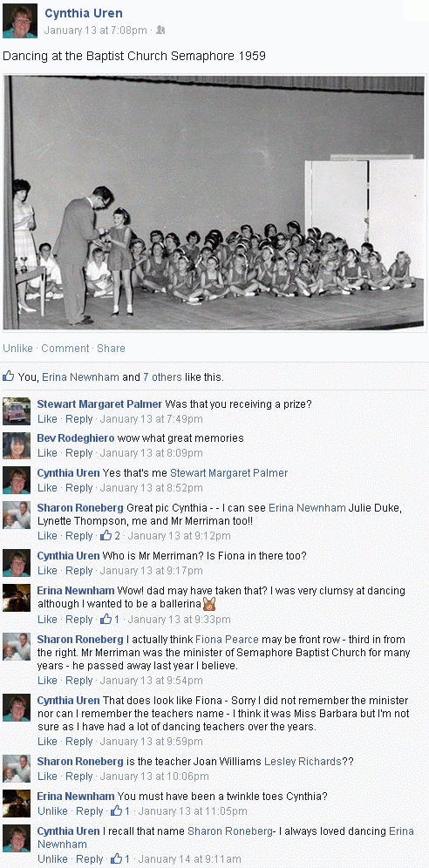This screenshot has height=868, width=429.
Task: Unlike the Baptist Church dancing post
Action: 17,349
